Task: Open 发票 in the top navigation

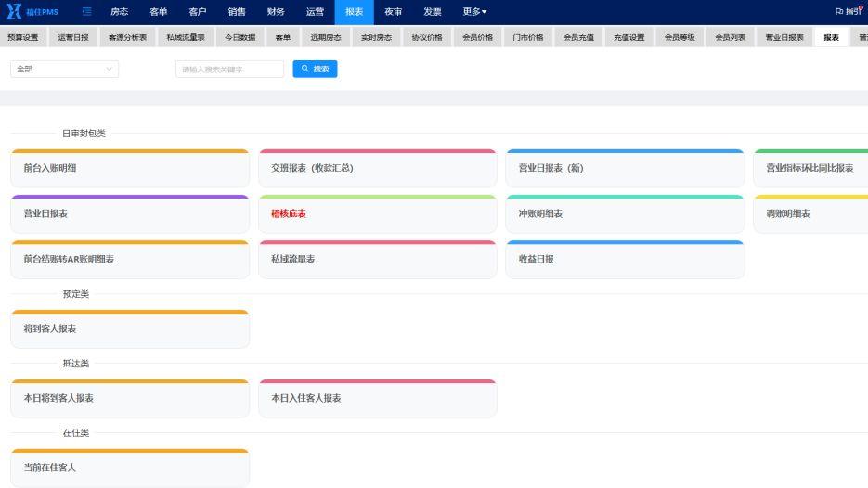Action: pyautogui.click(x=433, y=12)
